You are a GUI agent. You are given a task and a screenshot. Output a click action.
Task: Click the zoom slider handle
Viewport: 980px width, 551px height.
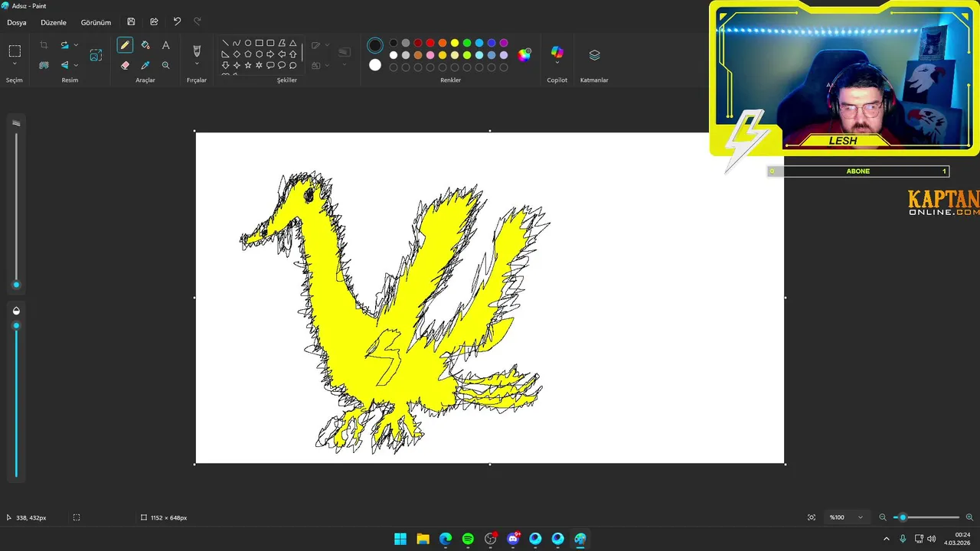pyautogui.click(x=903, y=517)
